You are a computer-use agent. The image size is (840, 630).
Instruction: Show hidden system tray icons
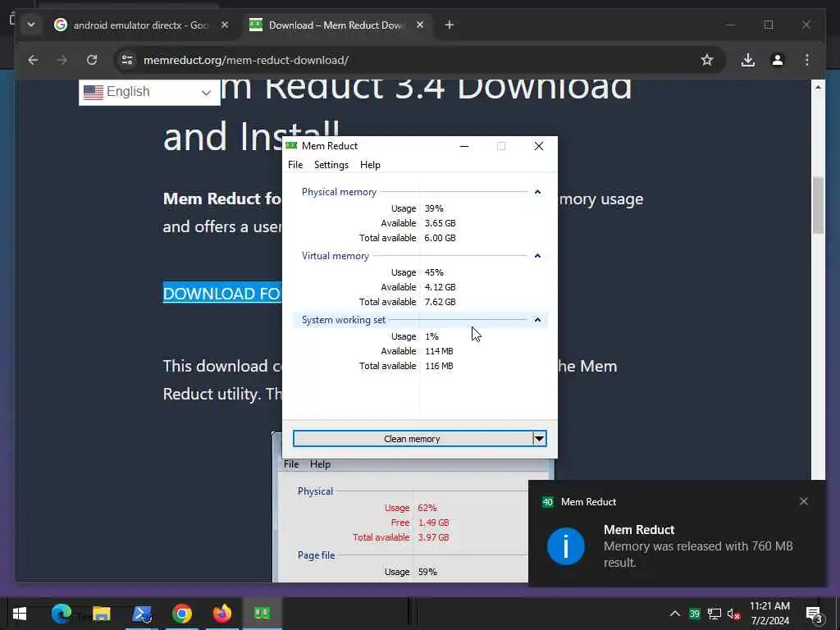[675, 614]
